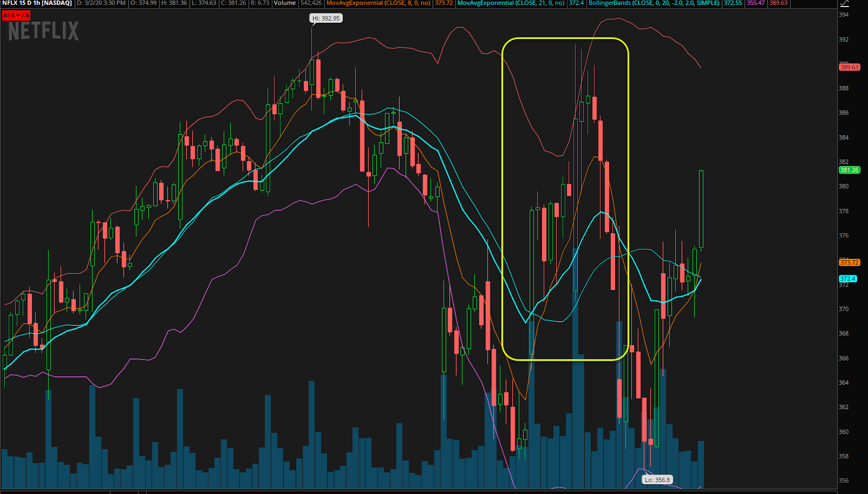Click the open price O: 374.99
868x494 pixels.
tap(143, 3)
